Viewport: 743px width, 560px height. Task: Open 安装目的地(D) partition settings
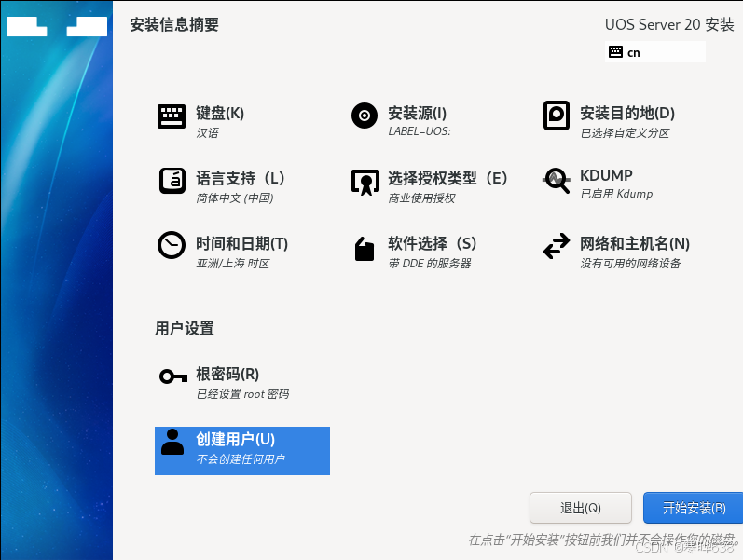point(627,114)
